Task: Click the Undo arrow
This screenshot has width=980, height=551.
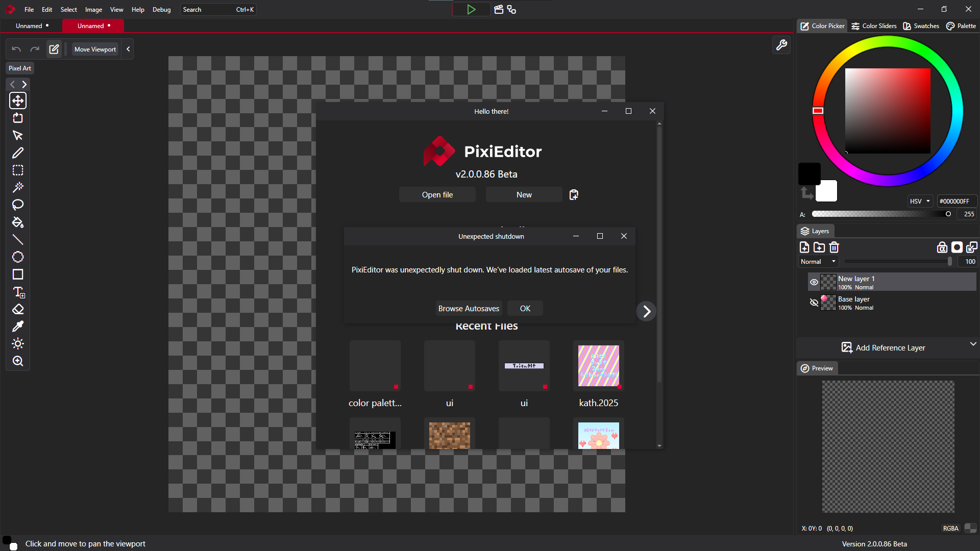Action: coord(16,49)
